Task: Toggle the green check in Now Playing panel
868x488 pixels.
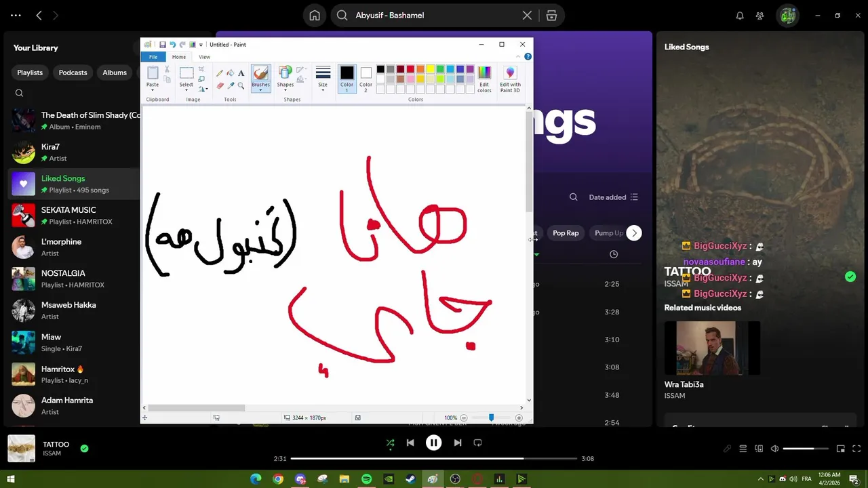Action: point(850,277)
